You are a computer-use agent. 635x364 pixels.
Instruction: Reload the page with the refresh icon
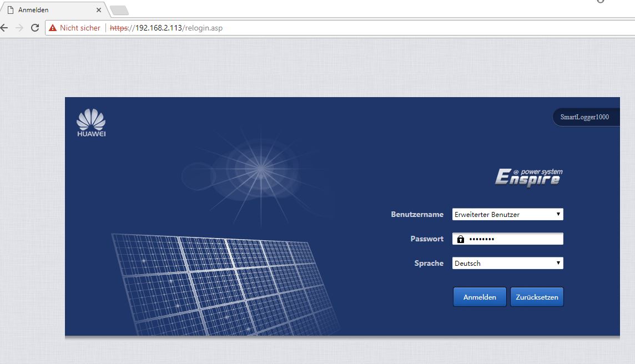[35, 28]
